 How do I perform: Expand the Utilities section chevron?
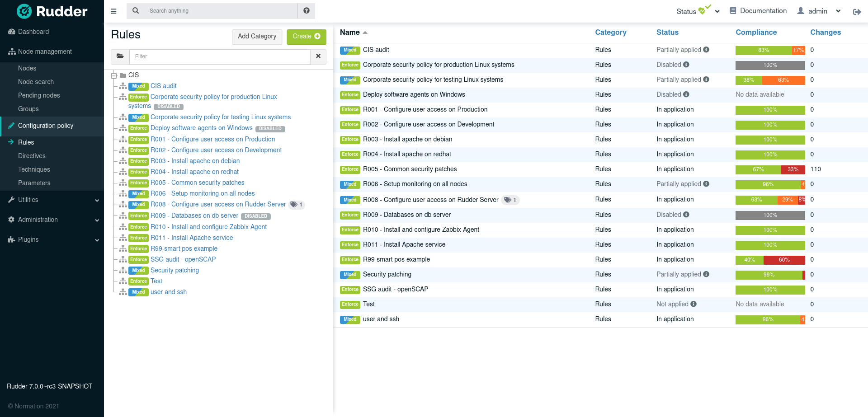click(x=97, y=200)
